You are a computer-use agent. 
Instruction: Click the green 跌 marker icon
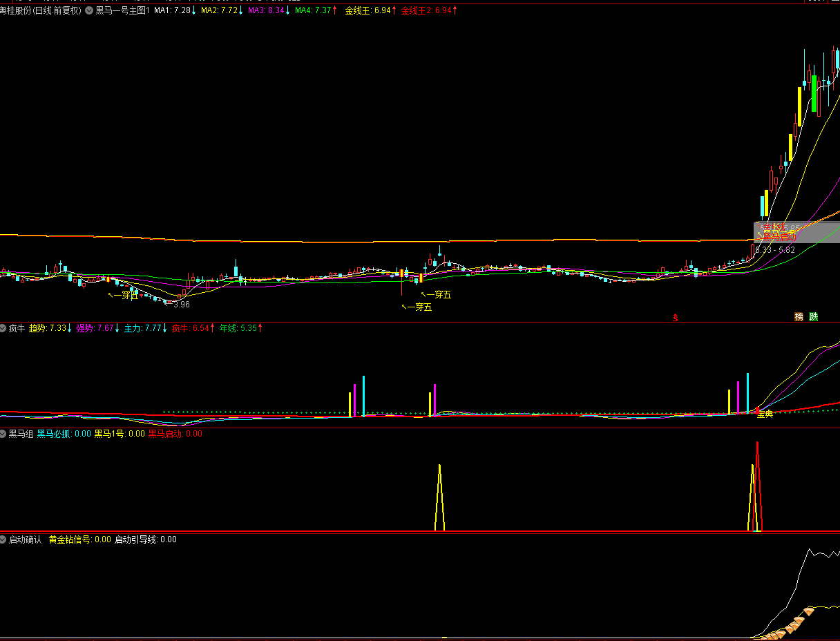pyautogui.click(x=814, y=317)
